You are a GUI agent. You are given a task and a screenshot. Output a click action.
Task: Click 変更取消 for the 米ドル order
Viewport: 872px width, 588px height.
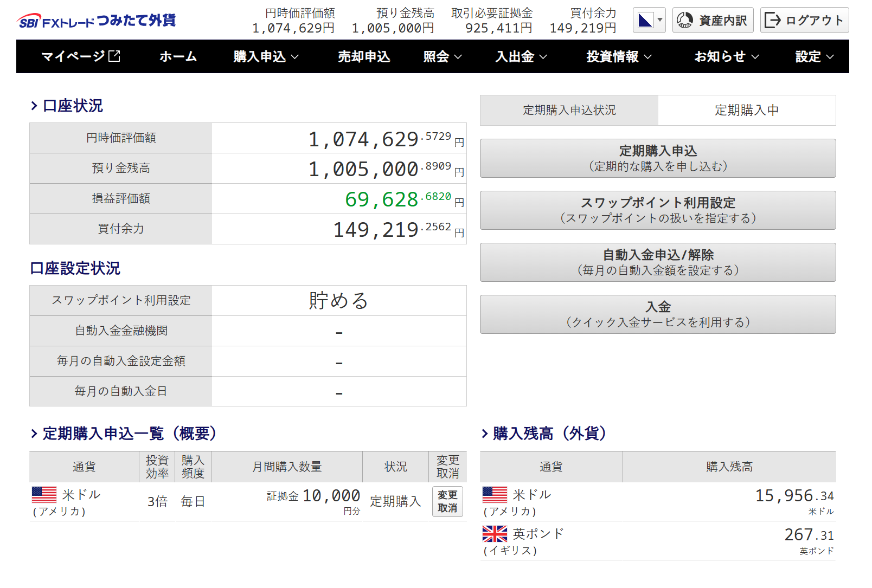(447, 501)
